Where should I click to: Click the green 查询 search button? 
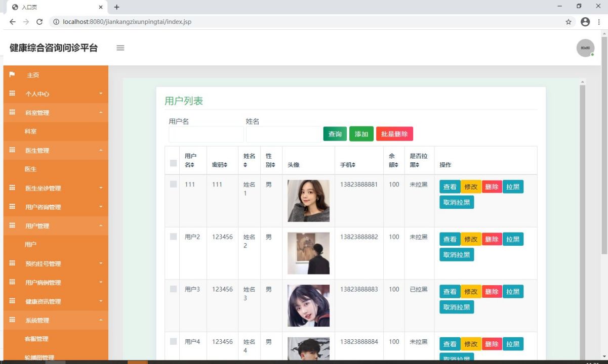pos(335,134)
